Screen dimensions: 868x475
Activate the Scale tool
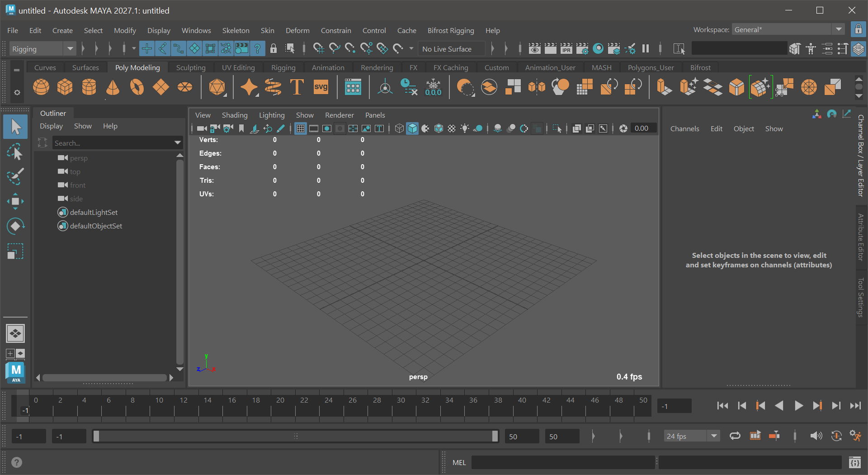click(15, 252)
